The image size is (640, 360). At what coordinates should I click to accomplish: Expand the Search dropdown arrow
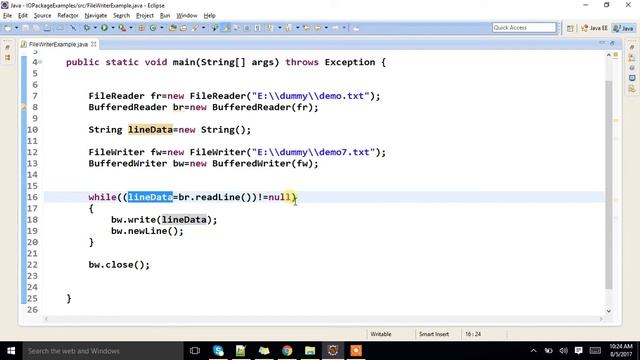pyautogui.click(x=203, y=28)
